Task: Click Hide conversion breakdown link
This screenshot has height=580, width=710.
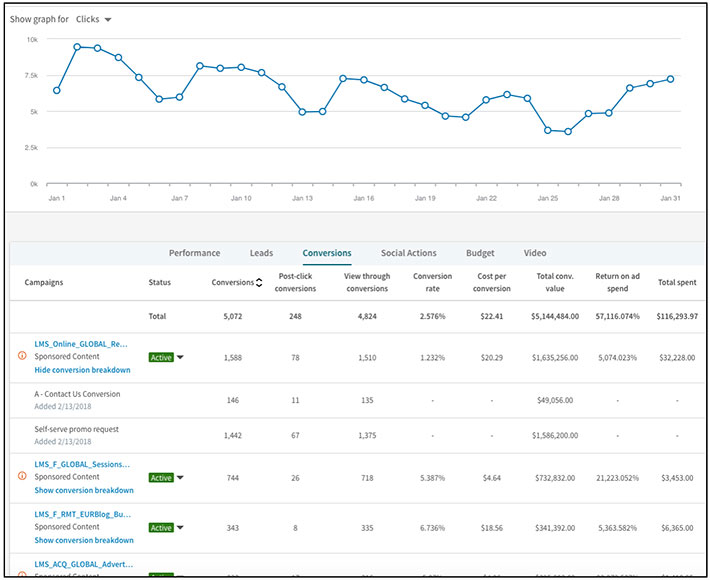Action: point(83,370)
